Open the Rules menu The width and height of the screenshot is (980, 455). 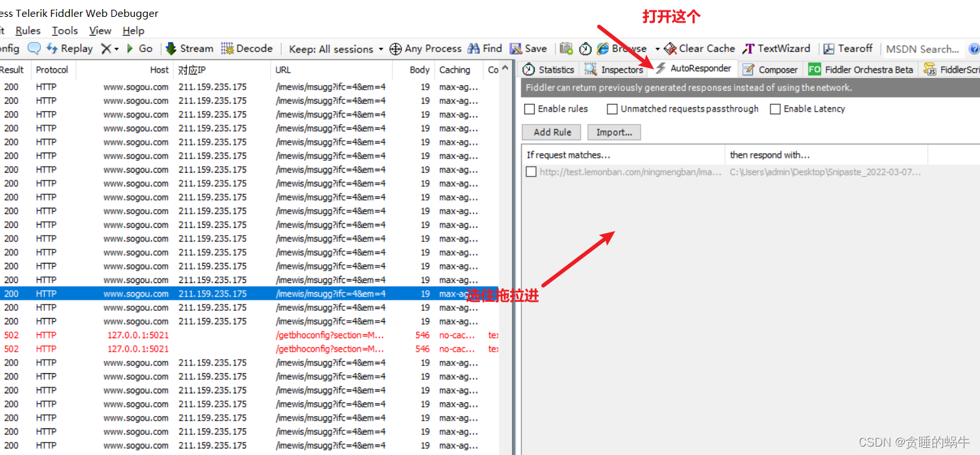point(28,31)
